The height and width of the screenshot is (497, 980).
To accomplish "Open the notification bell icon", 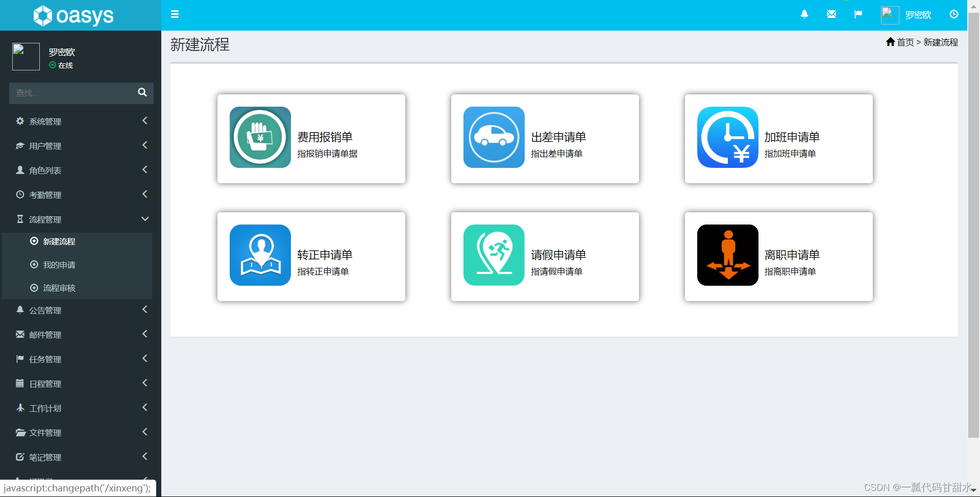I will (x=804, y=14).
